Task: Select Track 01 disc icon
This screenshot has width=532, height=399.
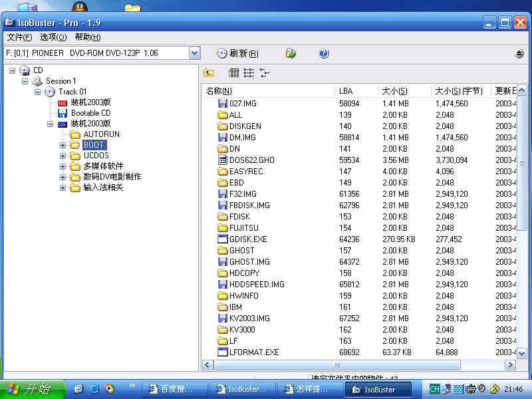Action: coord(50,92)
